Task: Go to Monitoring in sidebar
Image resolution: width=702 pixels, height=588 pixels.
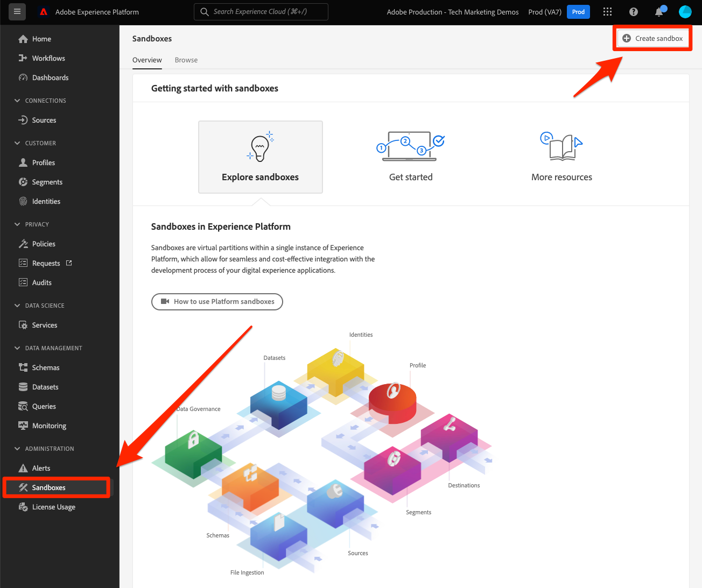Action: [49, 426]
